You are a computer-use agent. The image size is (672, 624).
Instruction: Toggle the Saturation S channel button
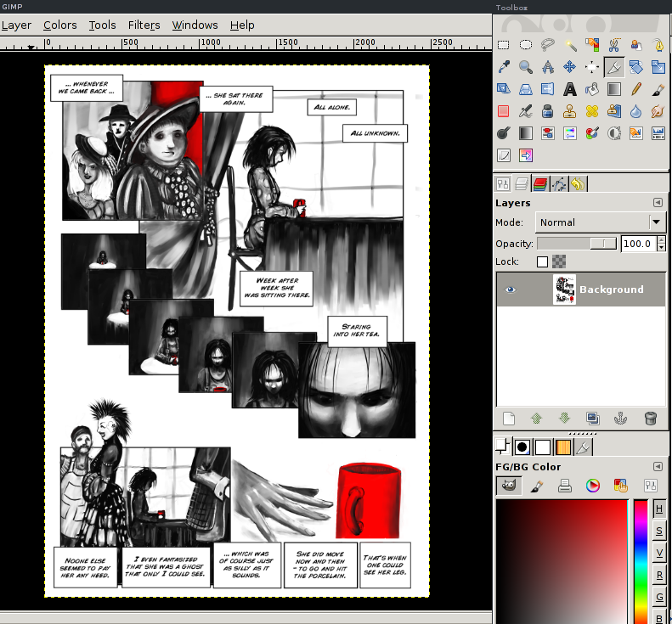[x=659, y=531]
